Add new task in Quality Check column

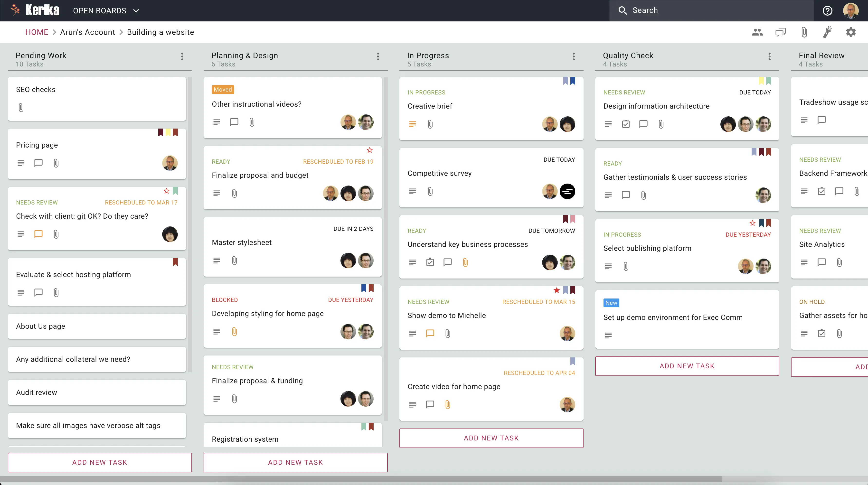[x=687, y=366]
